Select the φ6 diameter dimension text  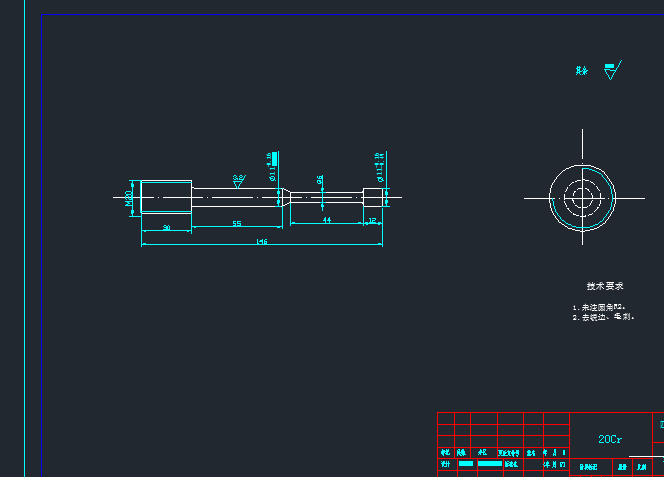point(320,180)
